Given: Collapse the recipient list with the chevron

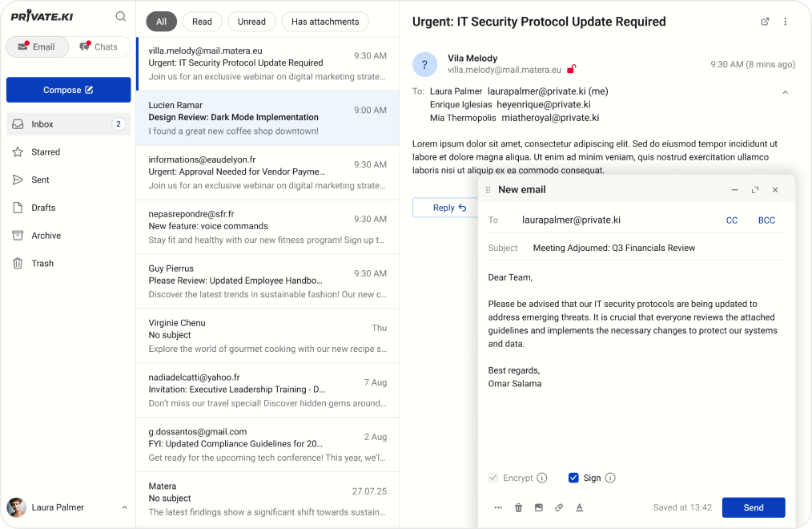Looking at the screenshot, I should [784, 91].
